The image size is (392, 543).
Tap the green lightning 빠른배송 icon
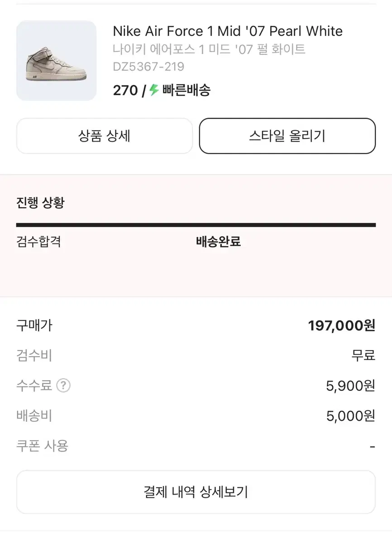tap(154, 90)
